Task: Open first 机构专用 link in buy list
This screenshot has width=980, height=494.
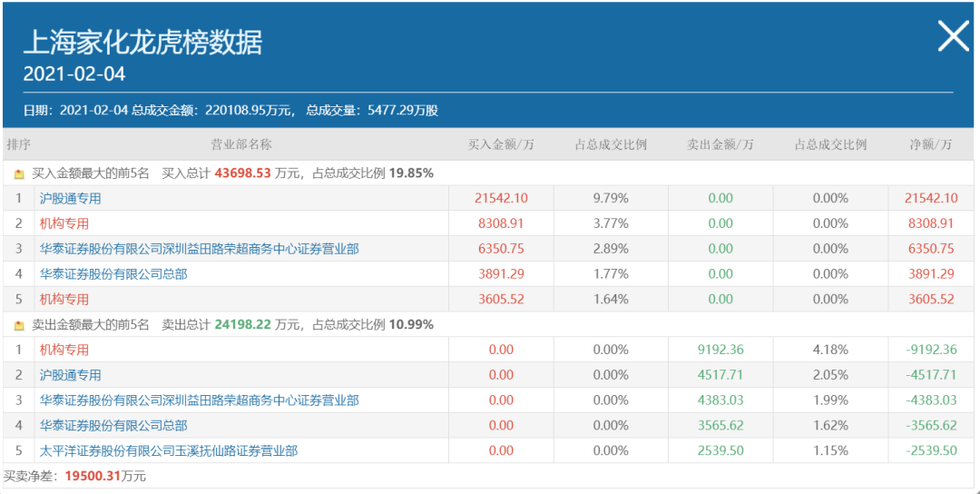Action: [64, 224]
